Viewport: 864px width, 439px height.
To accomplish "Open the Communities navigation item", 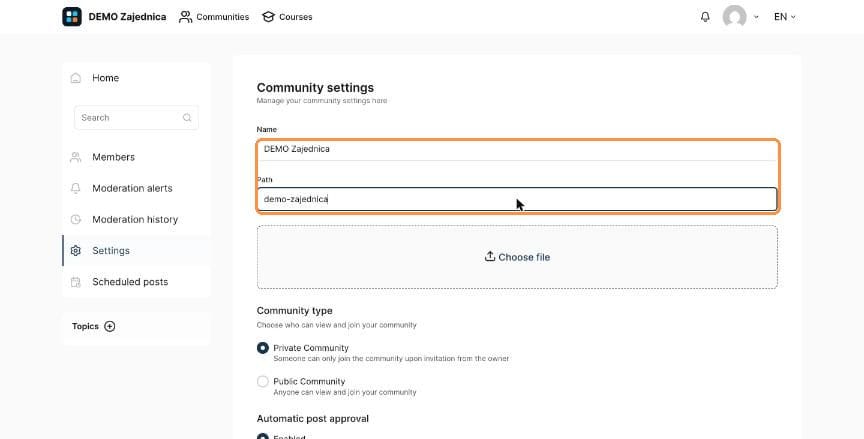I will click(x=214, y=17).
